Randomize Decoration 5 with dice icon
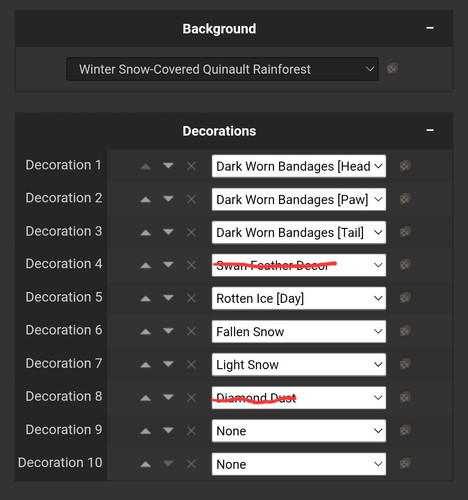This screenshot has width=468, height=500. pyautogui.click(x=405, y=298)
